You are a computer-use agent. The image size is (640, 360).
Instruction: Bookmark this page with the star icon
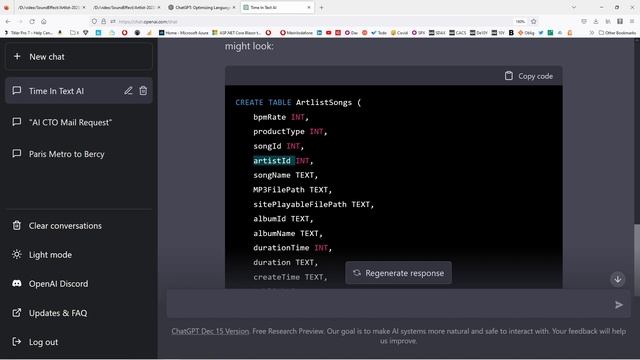point(533,21)
